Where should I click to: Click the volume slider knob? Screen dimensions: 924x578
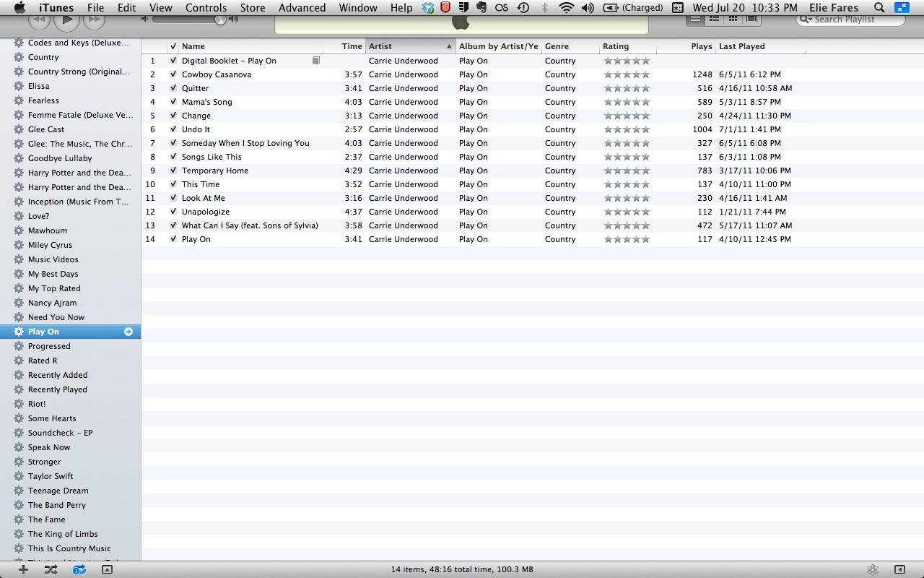(220, 19)
